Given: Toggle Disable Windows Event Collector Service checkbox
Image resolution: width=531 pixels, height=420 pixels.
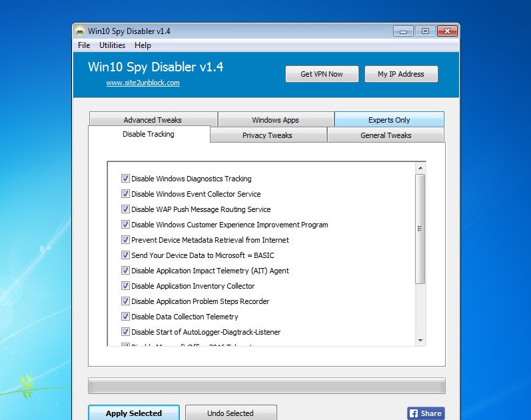Looking at the screenshot, I should click(125, 194).
